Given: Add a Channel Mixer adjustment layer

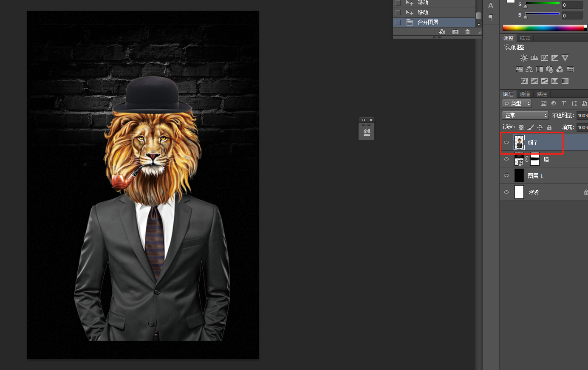Looking at the screenshot, I should tap(560, 70).
